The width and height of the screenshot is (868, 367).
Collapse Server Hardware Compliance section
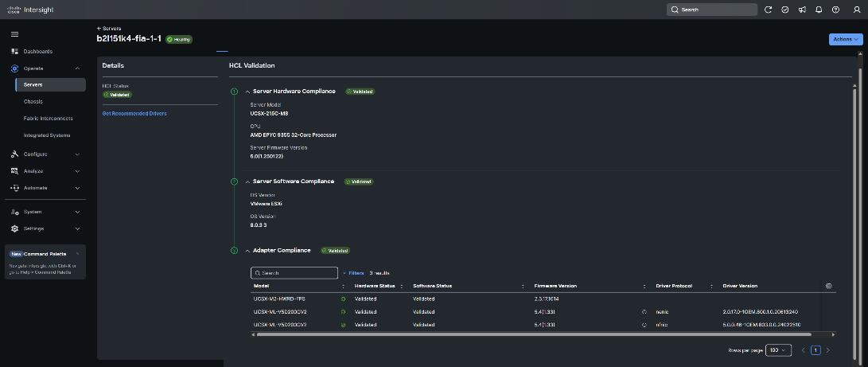pos(247,92)
